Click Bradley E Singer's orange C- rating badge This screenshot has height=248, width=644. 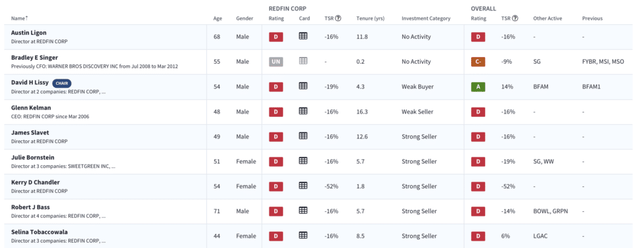478,62
